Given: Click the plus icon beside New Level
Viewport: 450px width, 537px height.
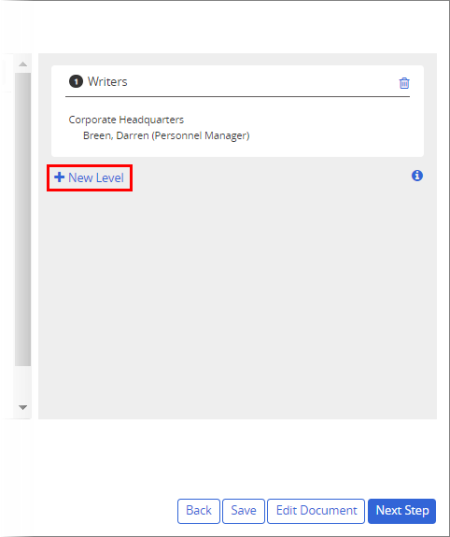Looking at the screenshot, I should click(59, 177).
